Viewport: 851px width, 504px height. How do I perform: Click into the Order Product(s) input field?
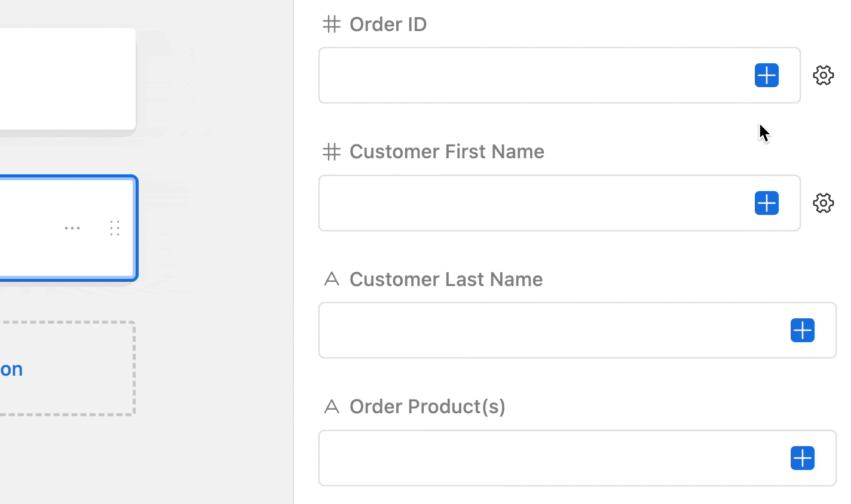pyautogui.click(x=550, y=458)
